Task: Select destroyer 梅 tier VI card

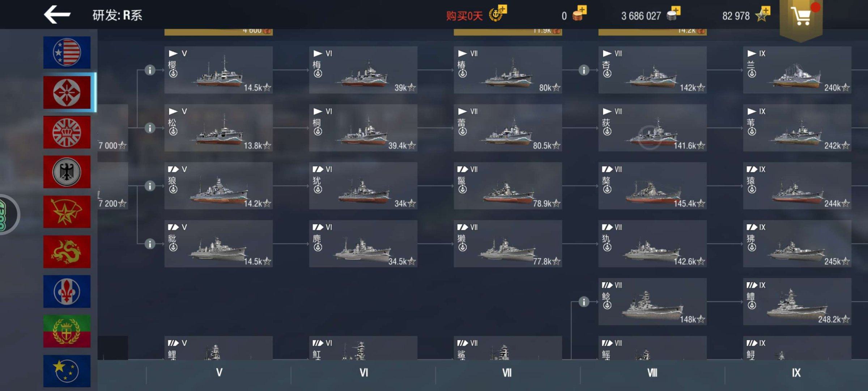Action: (363, 70)
